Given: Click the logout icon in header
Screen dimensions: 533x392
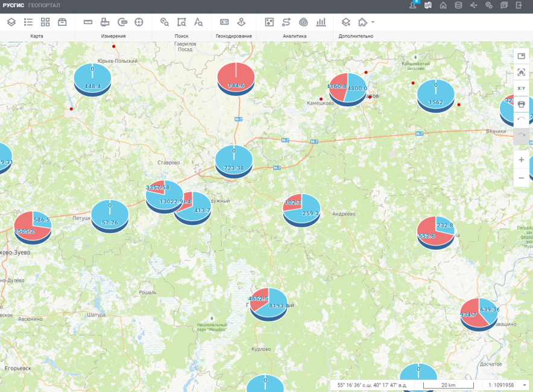Looking at the screenshot, I should [519, 5].
